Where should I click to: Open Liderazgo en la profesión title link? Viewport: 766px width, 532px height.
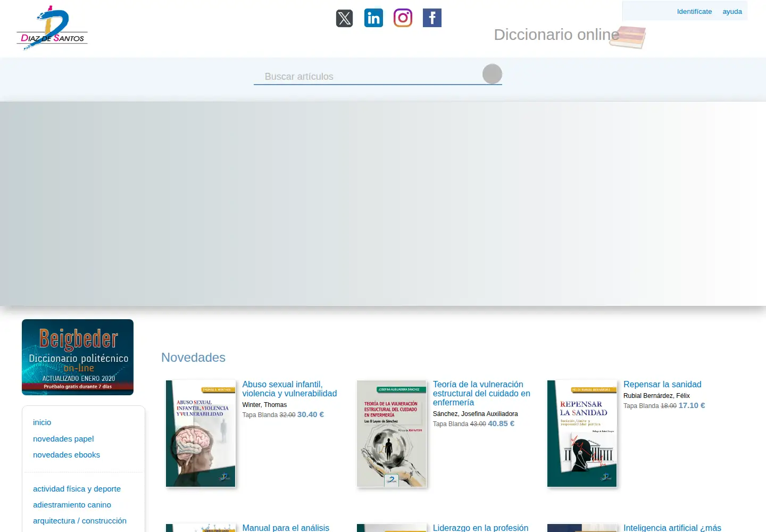pos(480,528)
